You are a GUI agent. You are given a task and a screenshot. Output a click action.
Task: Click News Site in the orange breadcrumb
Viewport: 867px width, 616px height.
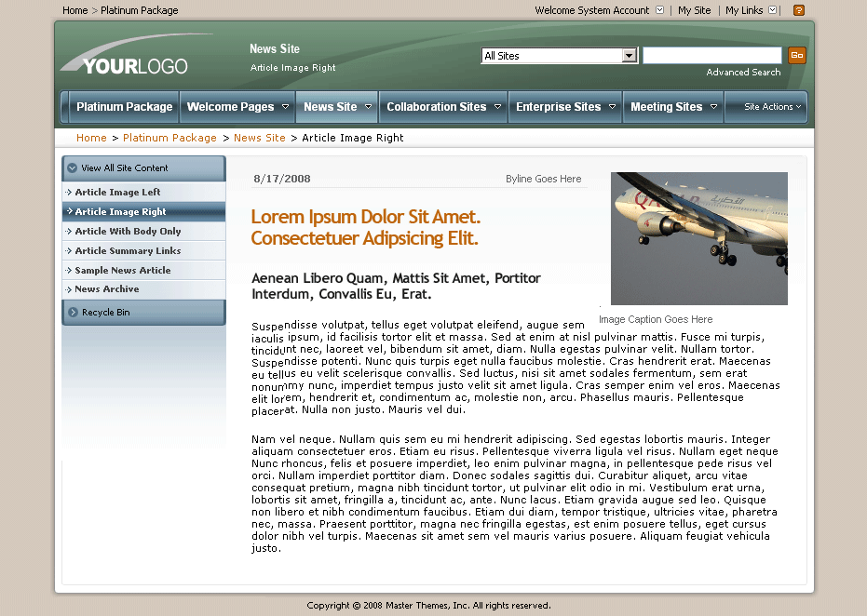click(x=260, y=138)
